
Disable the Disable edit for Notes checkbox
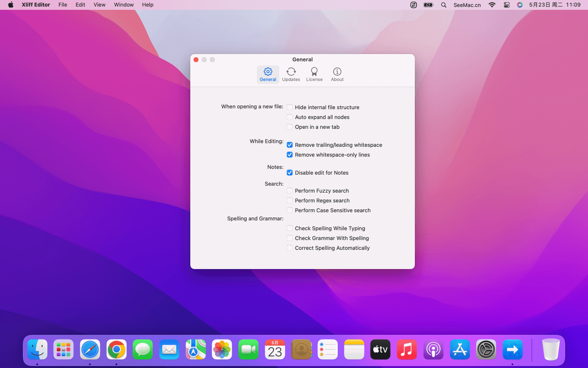click(x=290, y=173)
